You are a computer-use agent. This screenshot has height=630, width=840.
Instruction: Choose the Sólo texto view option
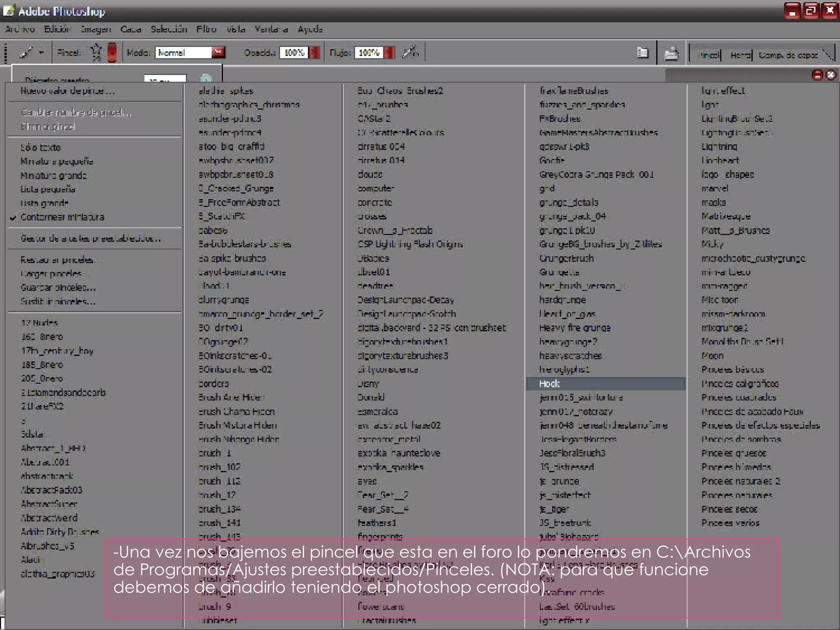pos(41,147)
